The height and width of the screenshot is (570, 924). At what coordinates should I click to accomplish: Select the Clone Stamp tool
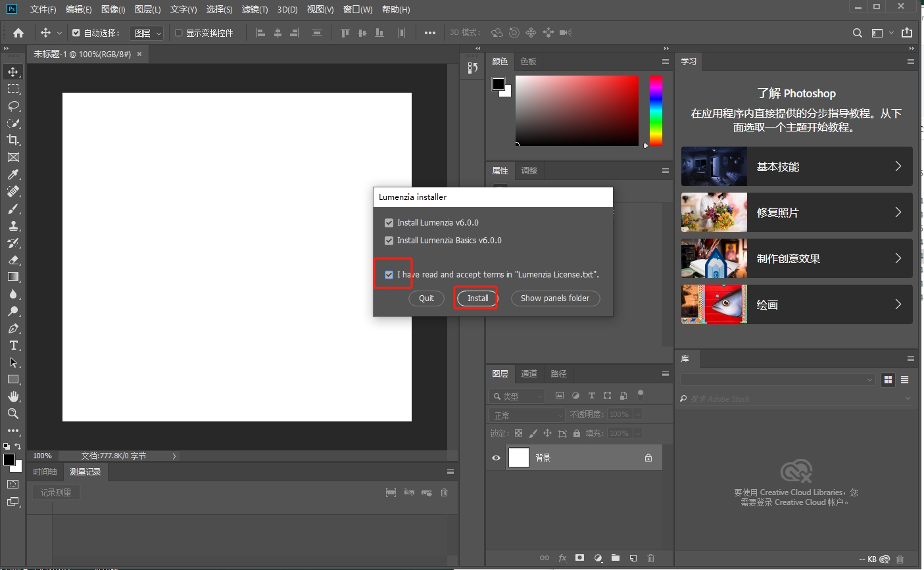click(x=13, y=226)
